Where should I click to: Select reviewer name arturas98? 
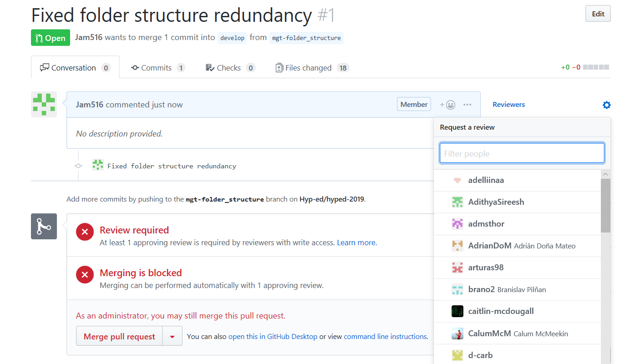coord(486,268)
